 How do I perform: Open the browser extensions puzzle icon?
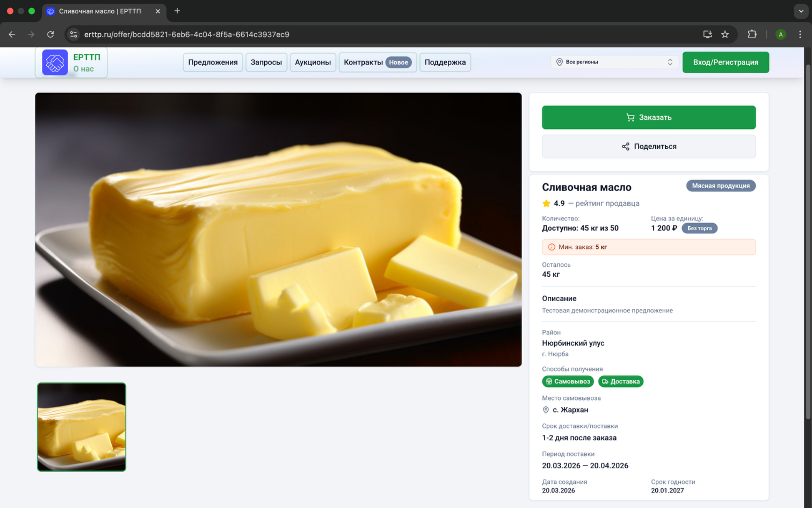point(752,35)
